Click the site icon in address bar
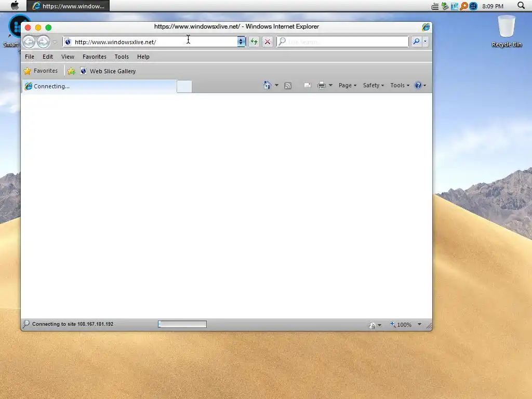This screenshot has height=399, width=532. click(68, 42)
